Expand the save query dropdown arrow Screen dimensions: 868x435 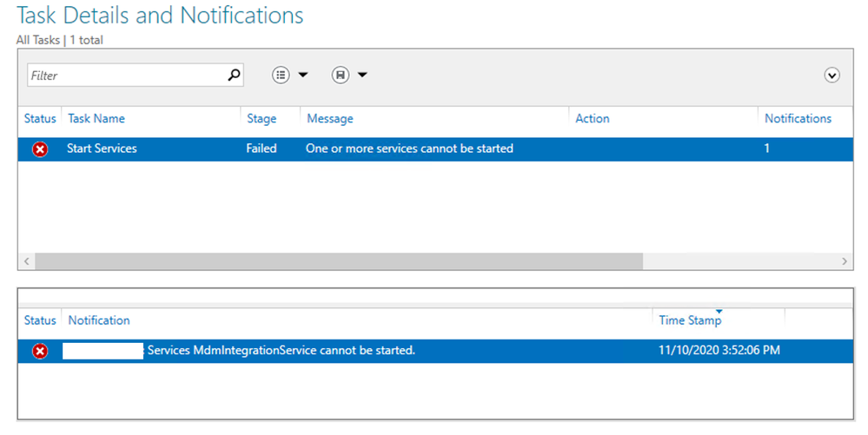tap(362, 76)
